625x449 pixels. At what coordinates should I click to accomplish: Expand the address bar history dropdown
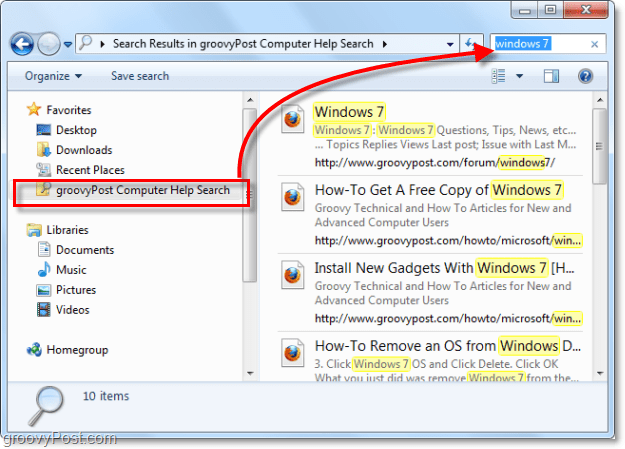450,44
